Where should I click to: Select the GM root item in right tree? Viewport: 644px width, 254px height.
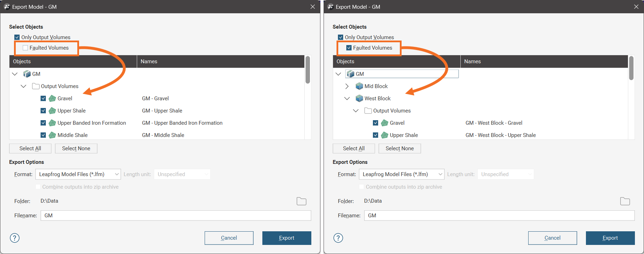360,74
